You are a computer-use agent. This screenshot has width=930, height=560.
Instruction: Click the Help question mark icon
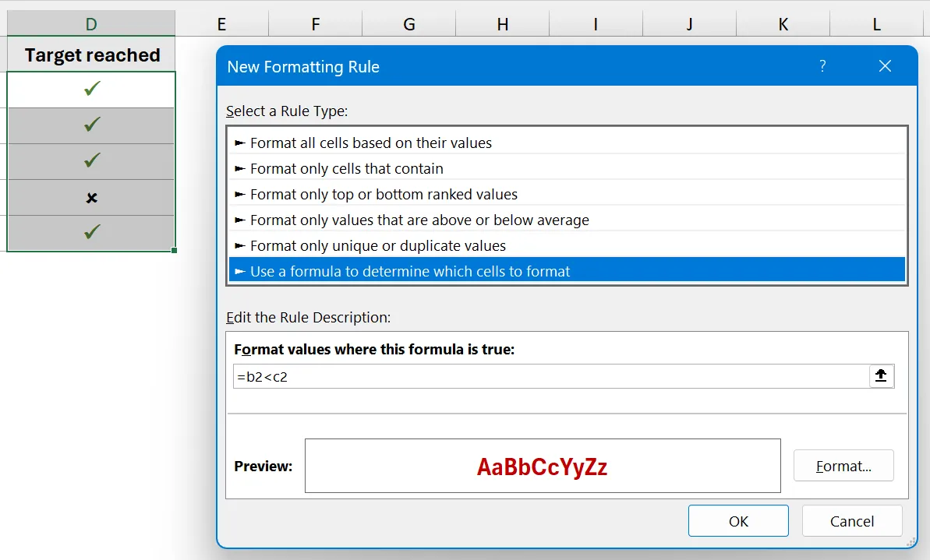pos(822,67)
